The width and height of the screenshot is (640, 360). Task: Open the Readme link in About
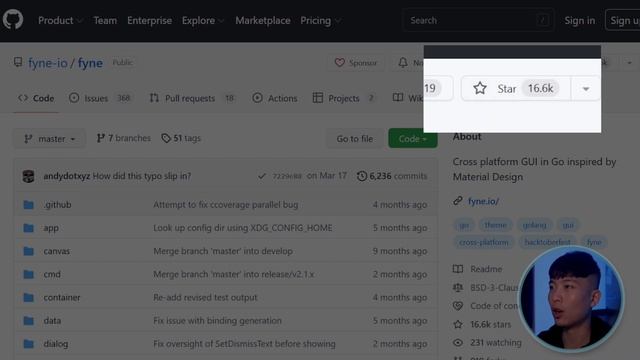point(486,269)
